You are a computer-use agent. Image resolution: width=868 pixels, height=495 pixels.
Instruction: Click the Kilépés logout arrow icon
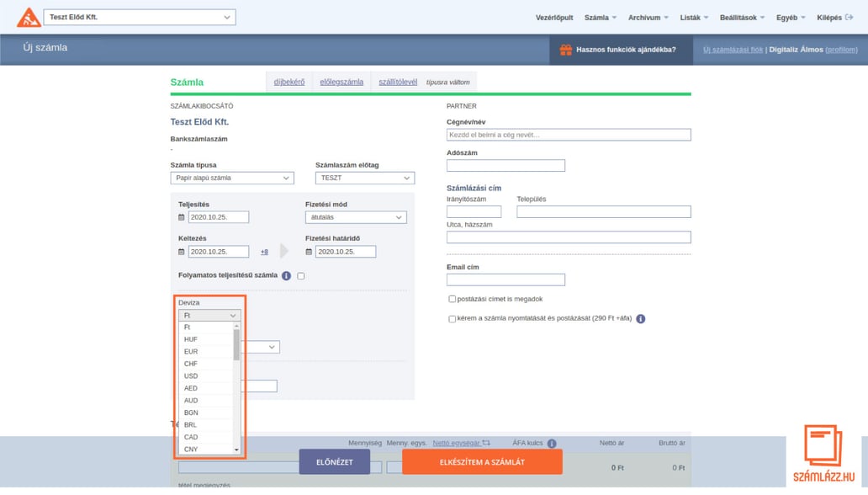(849, 18)
